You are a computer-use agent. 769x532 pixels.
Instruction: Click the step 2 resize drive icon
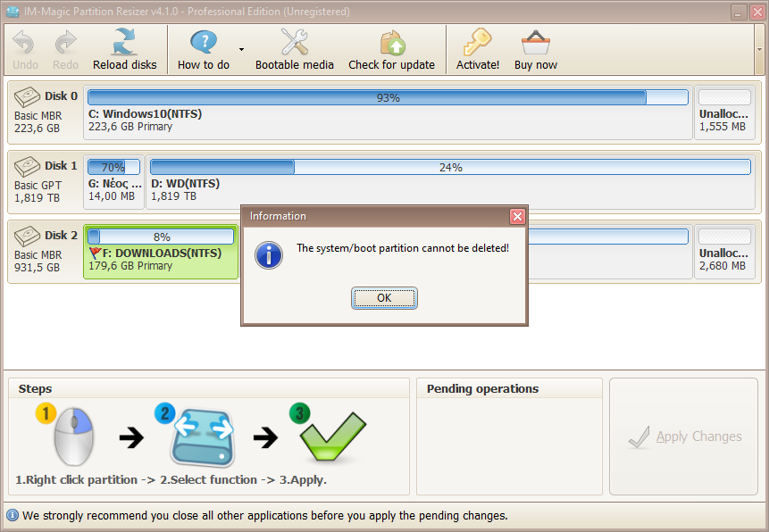click(202, 437)
